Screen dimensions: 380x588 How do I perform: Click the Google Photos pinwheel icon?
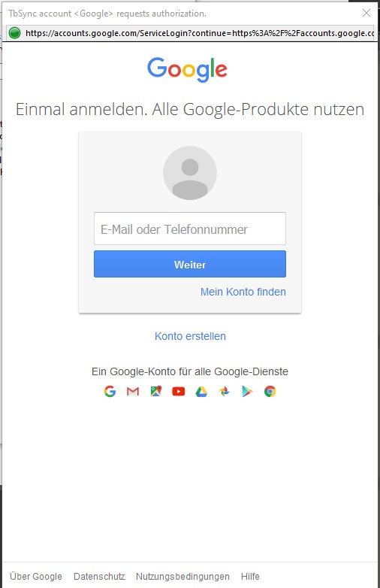(x=225, y=392)
